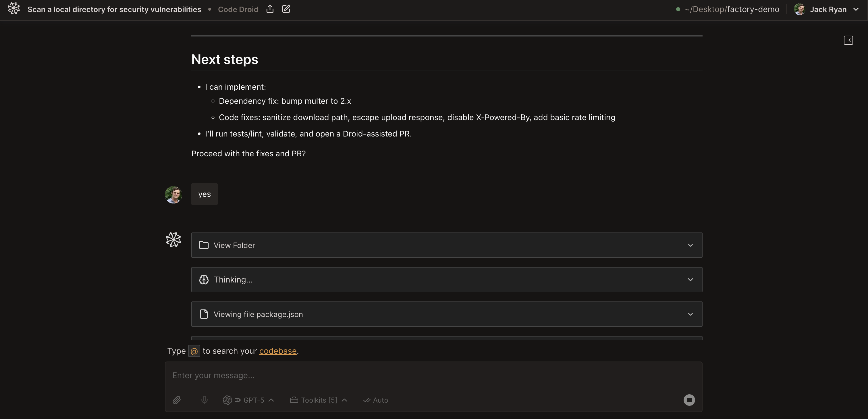Toggle the Auto mode setting
Viewport: 868px width, 419px height.
376,400
